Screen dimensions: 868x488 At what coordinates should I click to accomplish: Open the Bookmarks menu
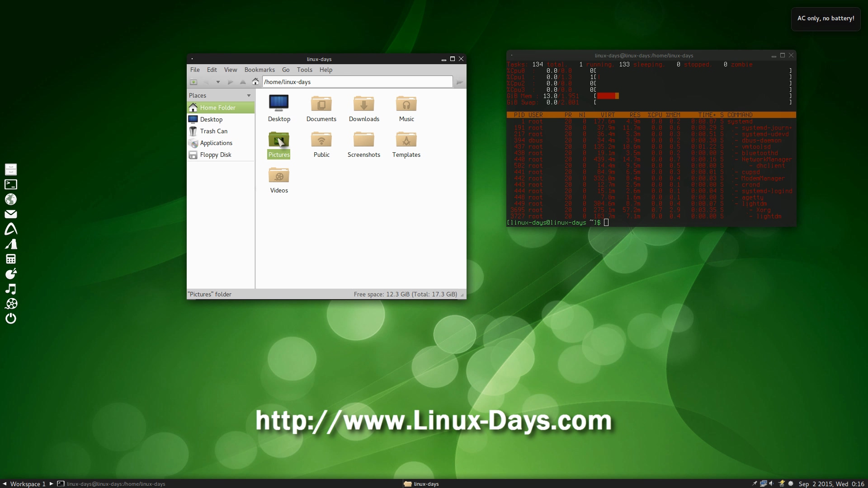[x=259, y=70]
